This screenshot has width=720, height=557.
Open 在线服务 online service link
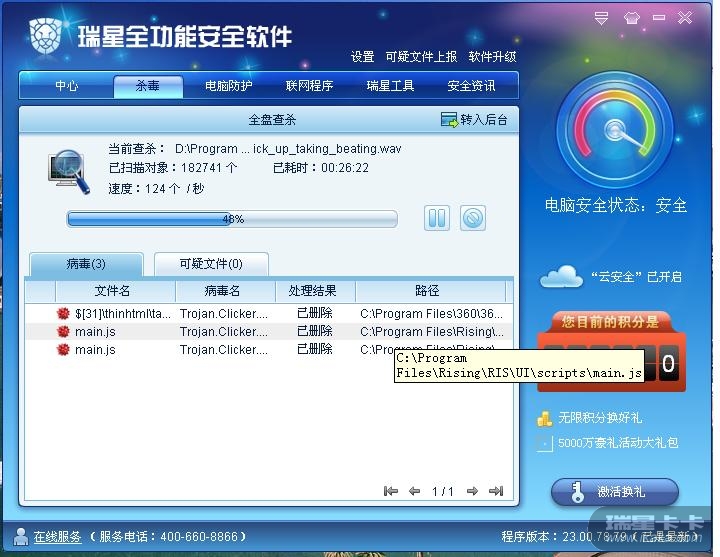(x=57, y=536)
